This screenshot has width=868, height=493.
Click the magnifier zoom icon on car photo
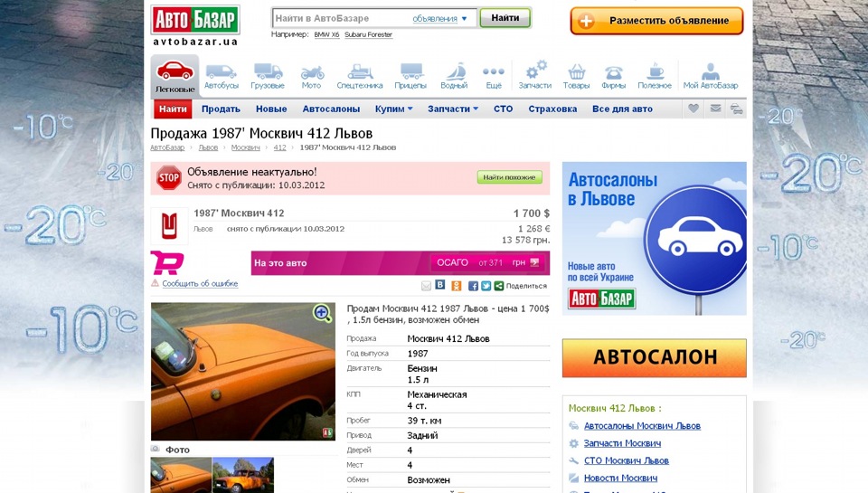coord(322,313)
